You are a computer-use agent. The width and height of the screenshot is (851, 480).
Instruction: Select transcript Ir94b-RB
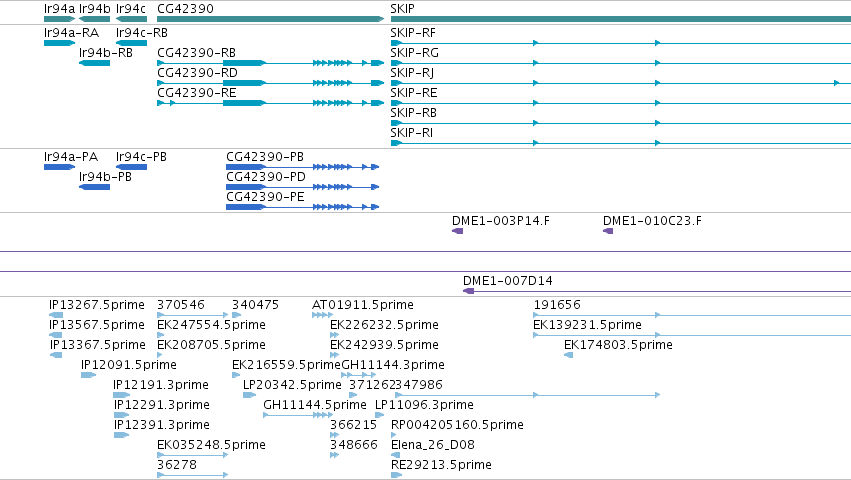point(106,53)
